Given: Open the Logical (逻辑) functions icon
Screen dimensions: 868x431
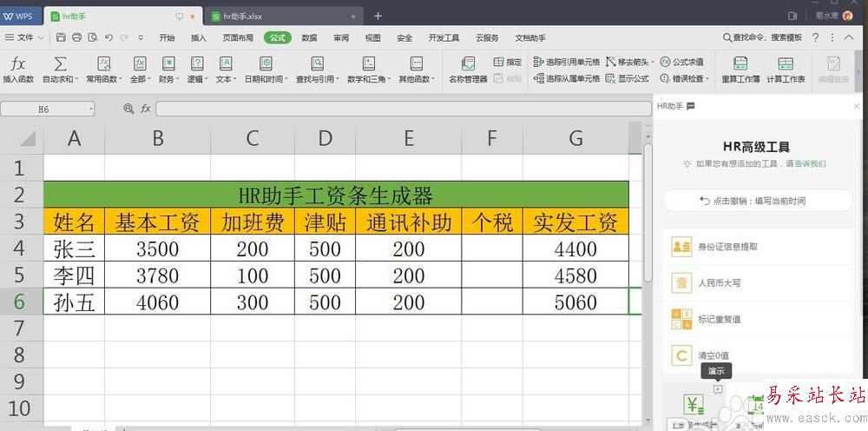Looking at the screenshot, I should [x=196, y=63].
